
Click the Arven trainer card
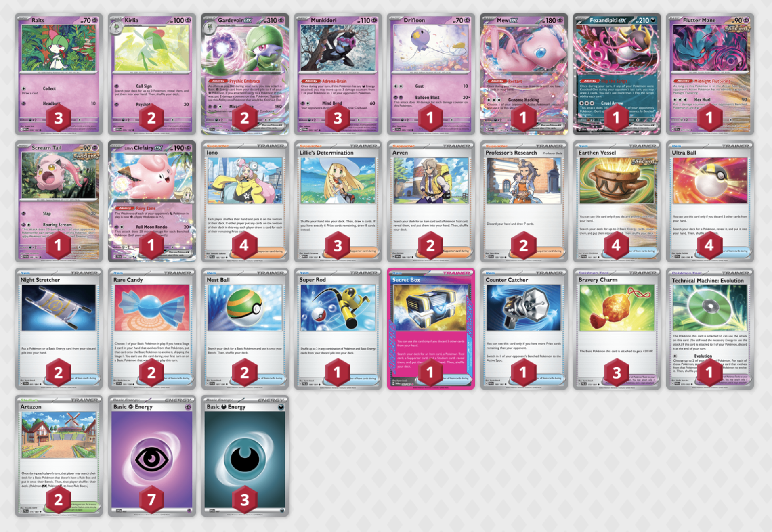[431, 201]
